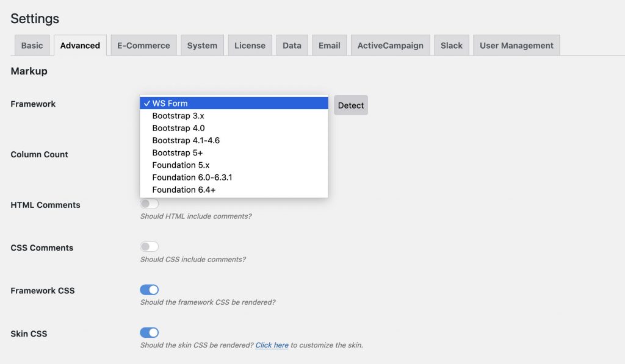Viewport: 625px width, 364px height.
Task: Switch to the System tab
Action: [x=202, y=45]
